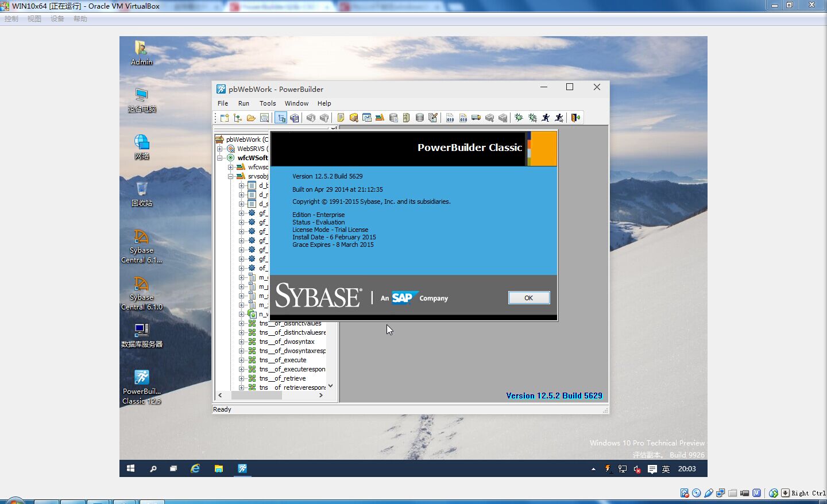The width and height of the screenshot is (827, 504).
Task: Click the Exit door toolbar icon
Action: pos(575,118)
